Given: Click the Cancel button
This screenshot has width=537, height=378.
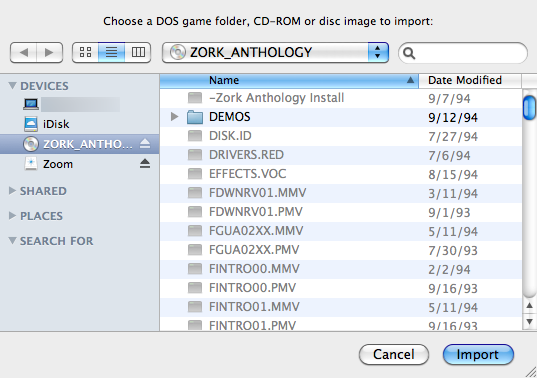Looking at the screenshot, I should [394, 354].
